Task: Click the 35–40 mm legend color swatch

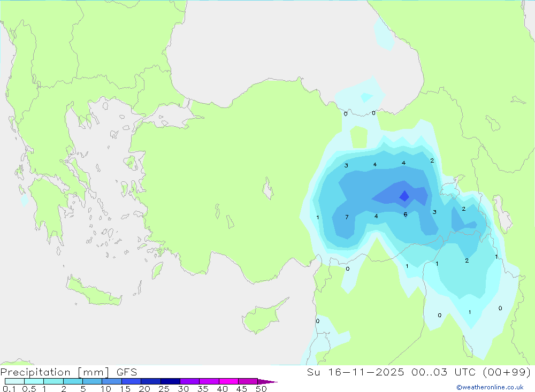Action: [x=209, y=381]
